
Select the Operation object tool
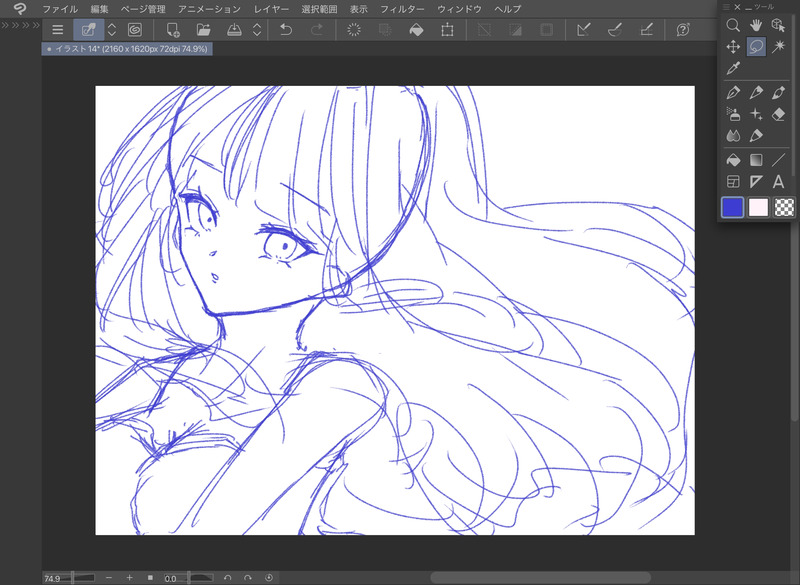778,25
